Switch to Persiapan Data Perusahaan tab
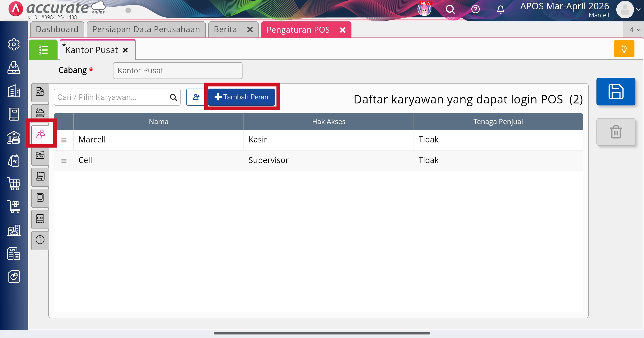 (x=146, y=29)
